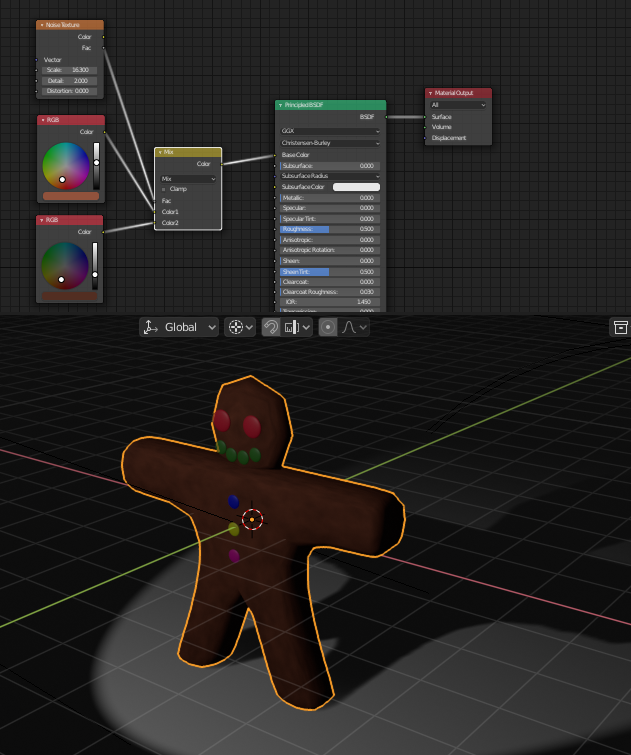The image size is (631, 755).
Task: Click the lower RGB node's brightness value slider
Action: (x=95, y=266)
